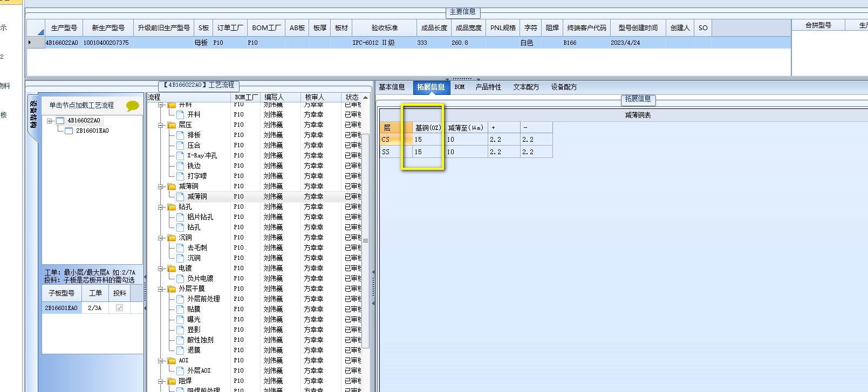Click the 层压 folder icon
868x392 pixels.
point(172,125)
